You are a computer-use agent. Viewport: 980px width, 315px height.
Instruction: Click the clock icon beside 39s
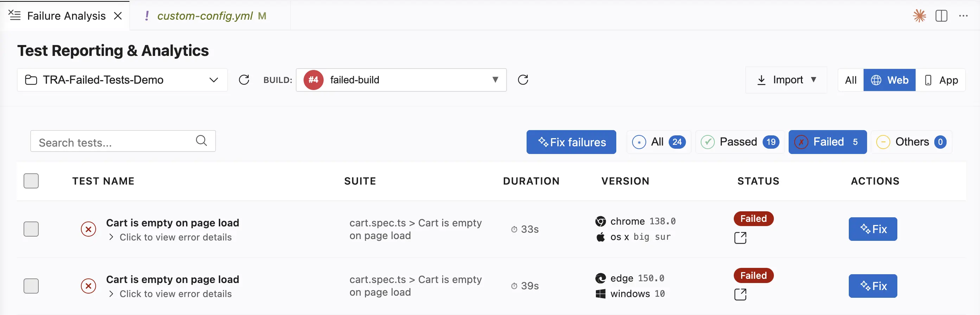(514, 286)
